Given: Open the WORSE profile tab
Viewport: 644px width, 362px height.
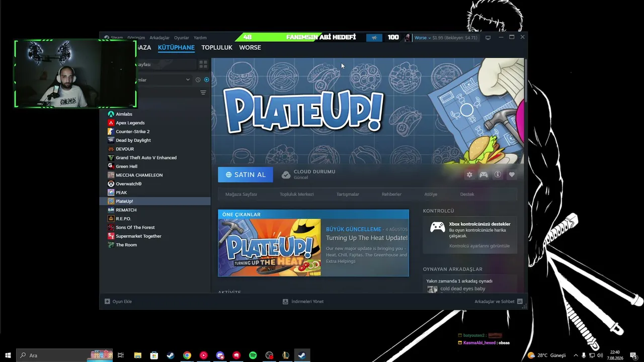Looking at the screenshot, I should [250, 47].
